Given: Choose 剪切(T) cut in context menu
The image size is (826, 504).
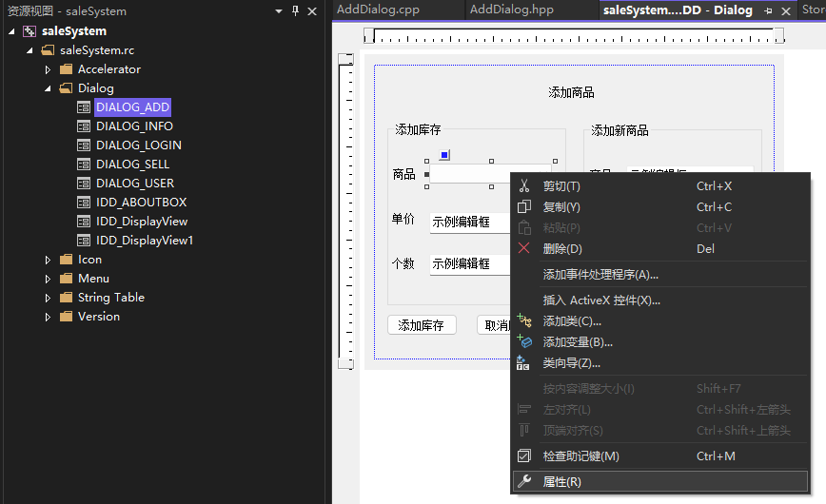Looking at the screenshot, I should (660, 185).
